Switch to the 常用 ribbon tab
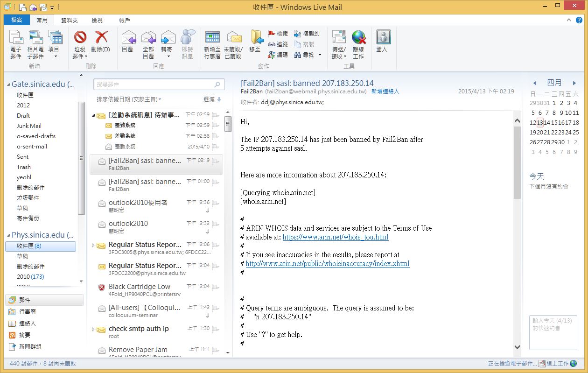Viewport: 588px width, 373px height. 42,20
